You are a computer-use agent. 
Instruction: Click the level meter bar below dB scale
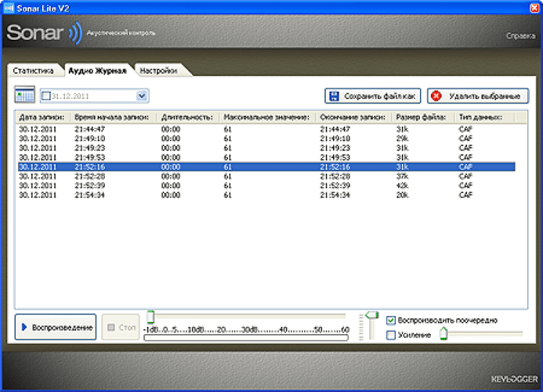246,338
